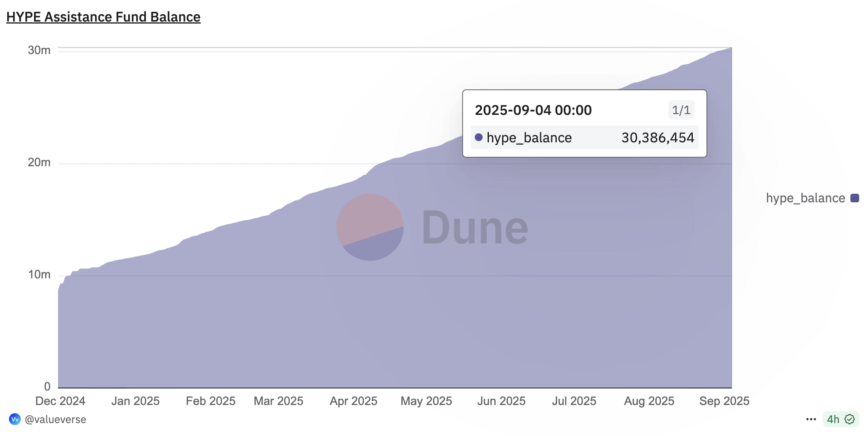Click the Jul 2025 x-axis label
The image size is (868, 436).
574,401
